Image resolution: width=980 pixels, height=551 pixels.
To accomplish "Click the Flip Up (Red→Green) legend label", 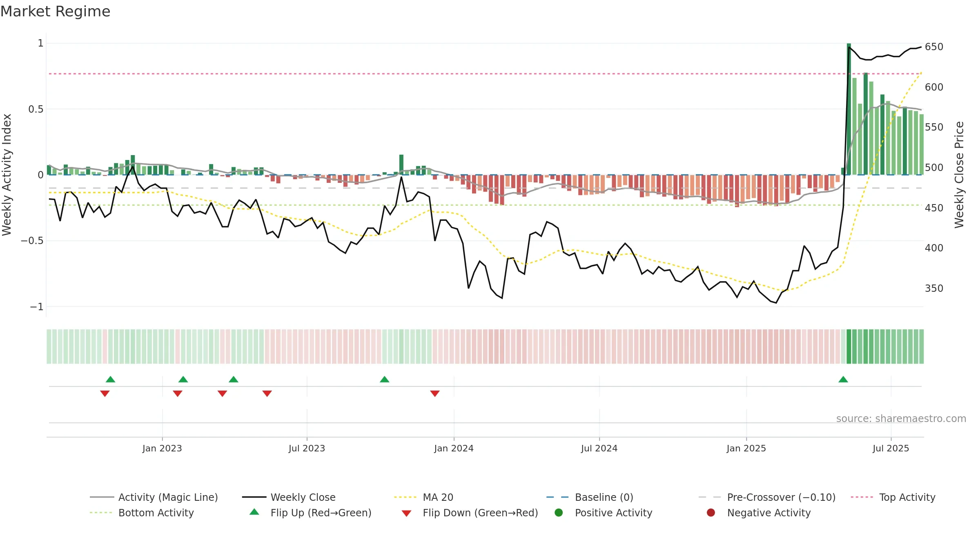I will tap(321, 513).
